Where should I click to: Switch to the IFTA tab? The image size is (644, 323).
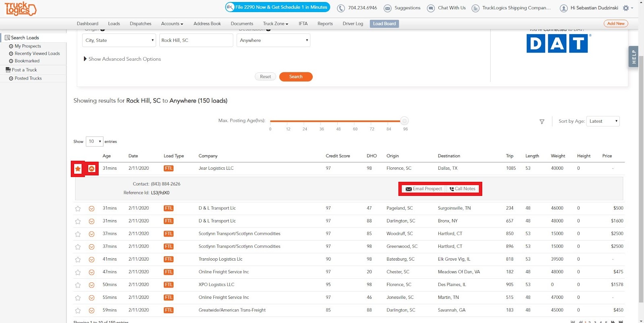303,24
